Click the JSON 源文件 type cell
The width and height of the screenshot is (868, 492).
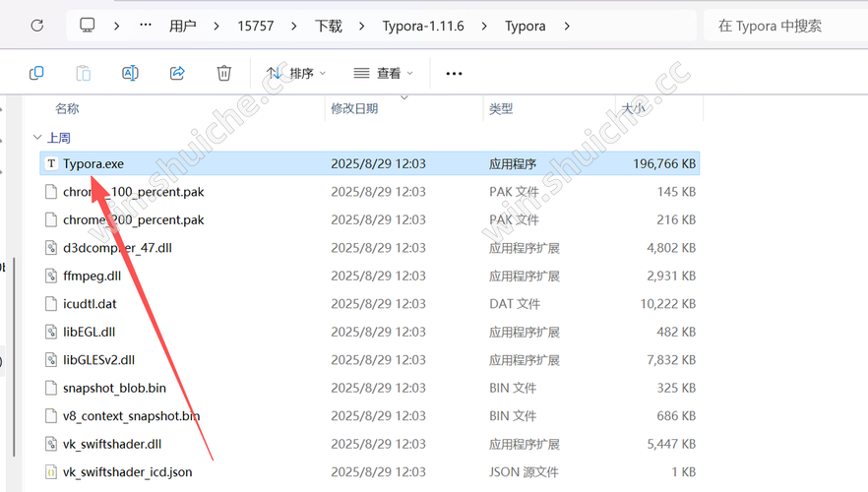pos(524,472)
